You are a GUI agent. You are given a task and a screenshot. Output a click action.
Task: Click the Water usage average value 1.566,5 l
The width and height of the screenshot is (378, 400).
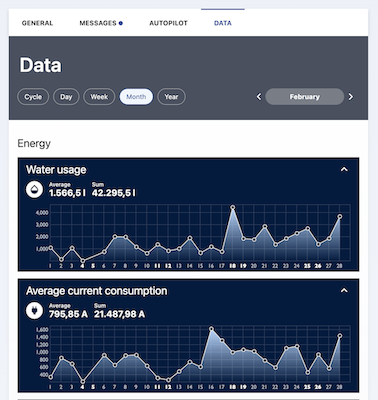click(x=67, y=193)
